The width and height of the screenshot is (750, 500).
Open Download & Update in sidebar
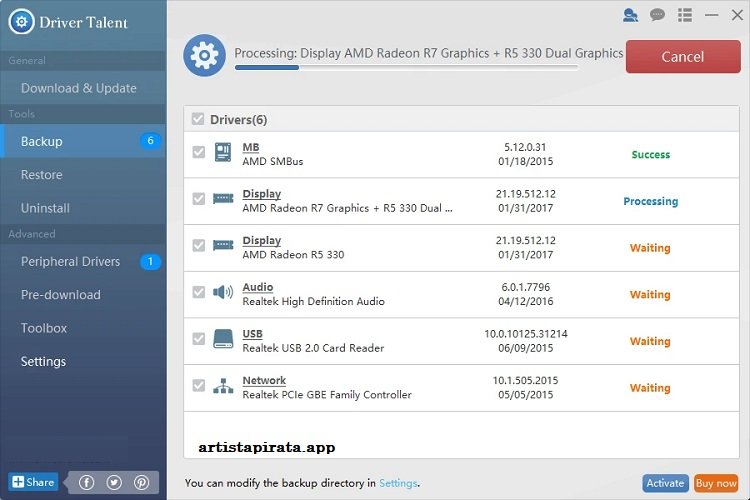78,88
